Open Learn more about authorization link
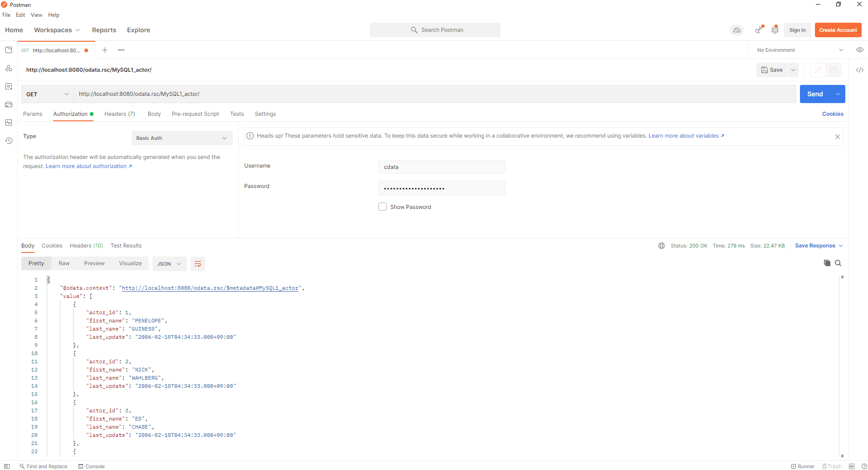 pos(89,166)
